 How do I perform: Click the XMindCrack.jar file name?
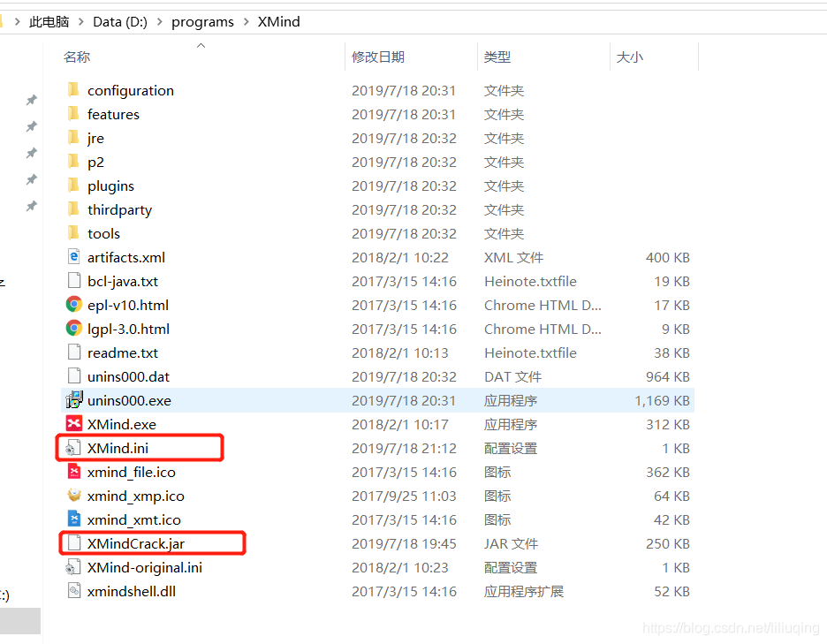[x=136, y=543]
